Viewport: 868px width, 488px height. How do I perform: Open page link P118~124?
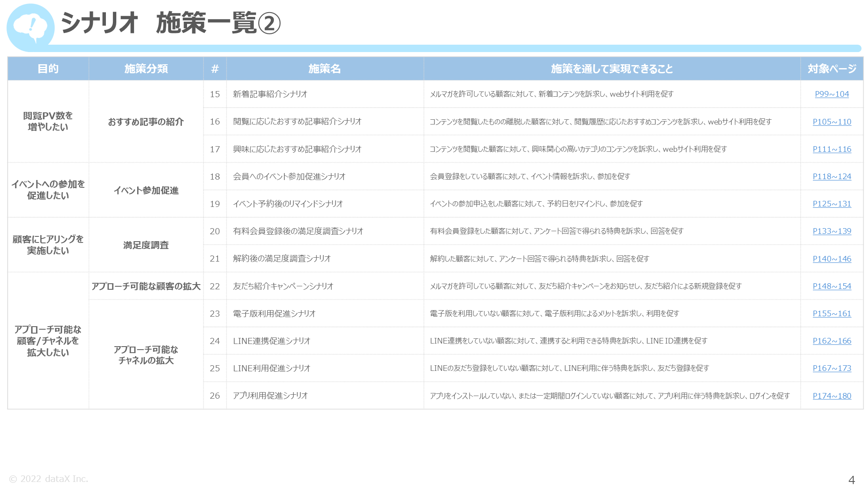(x=832, y=177)
